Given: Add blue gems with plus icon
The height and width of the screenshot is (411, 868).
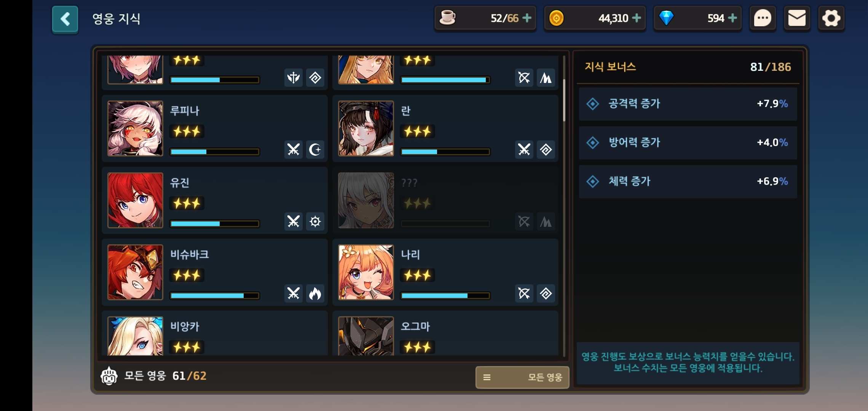Looking at the screenshot, I should 732,18.
